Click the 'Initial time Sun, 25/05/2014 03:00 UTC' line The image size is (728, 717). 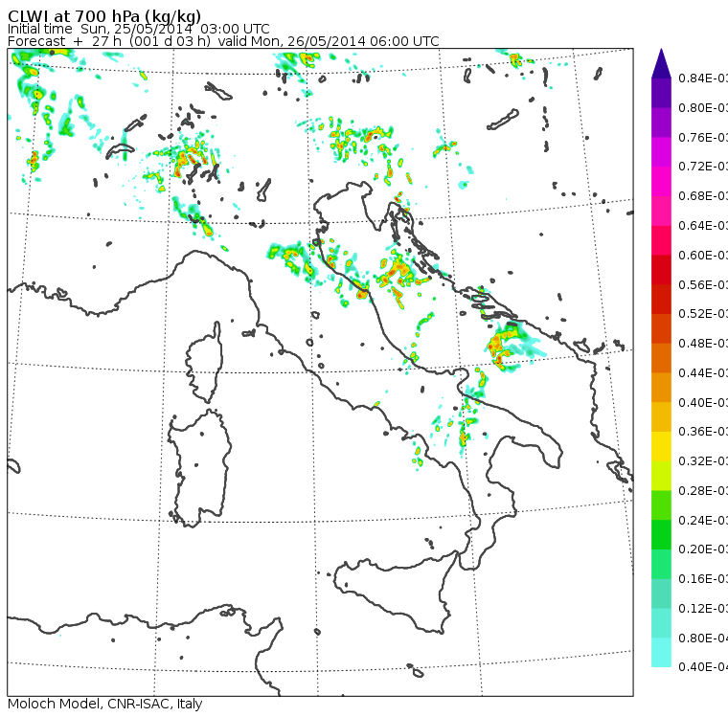[x=138, y=29]
